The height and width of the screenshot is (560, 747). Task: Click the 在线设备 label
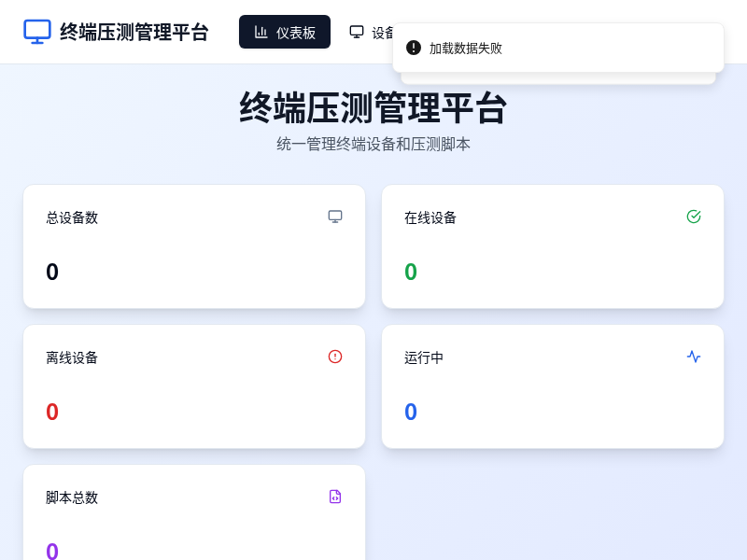(x=430, y=217)
